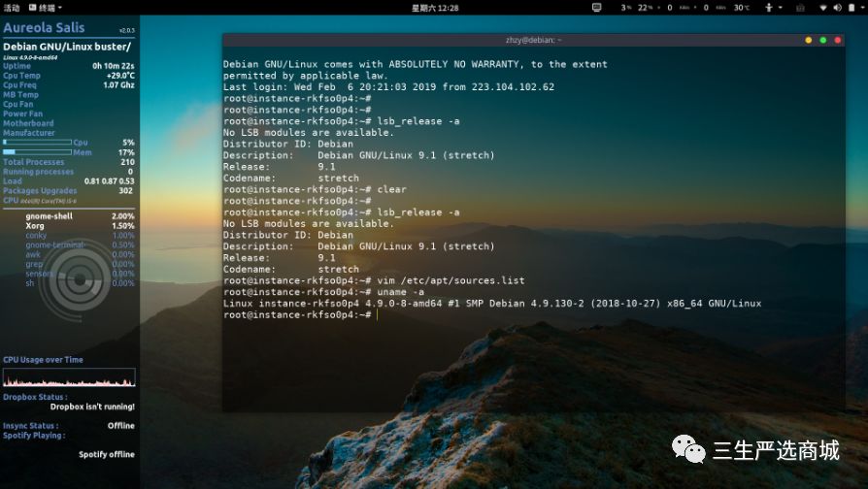
Task: Click the terminal title zhzy@debian: ~
Action: (x=533, y=41)
